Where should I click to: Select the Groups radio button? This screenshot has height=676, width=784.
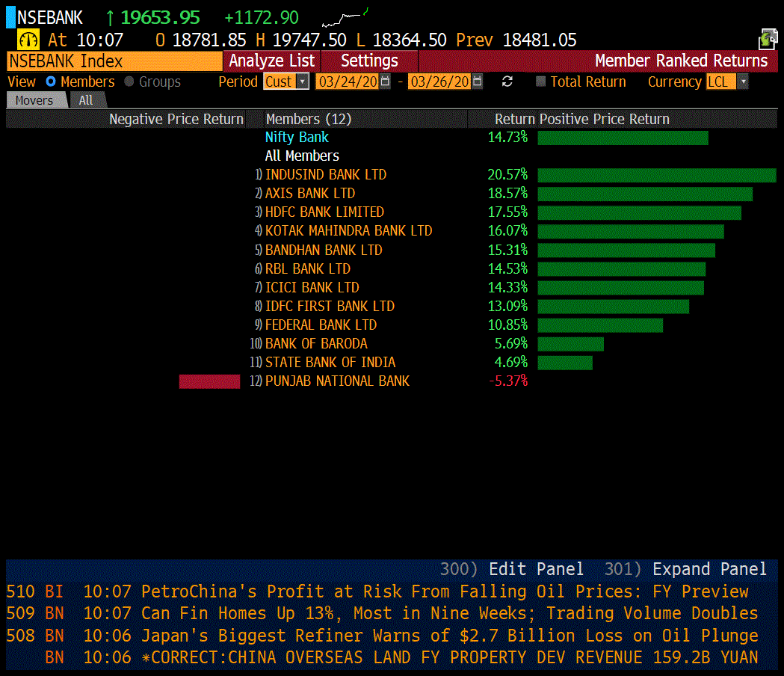click(x=129, y=82)
